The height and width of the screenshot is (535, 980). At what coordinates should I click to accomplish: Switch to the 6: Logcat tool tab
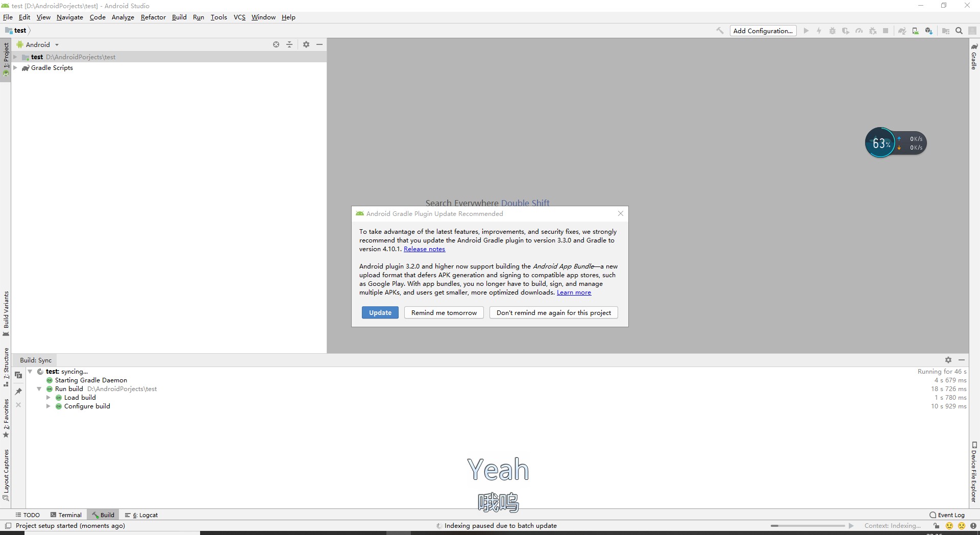[141, 515]
